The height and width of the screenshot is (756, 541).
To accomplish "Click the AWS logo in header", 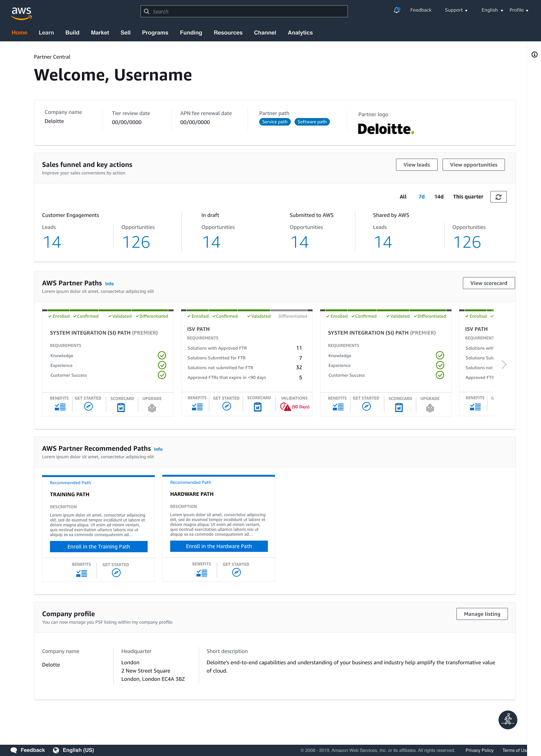I will (x=21, y=13).
